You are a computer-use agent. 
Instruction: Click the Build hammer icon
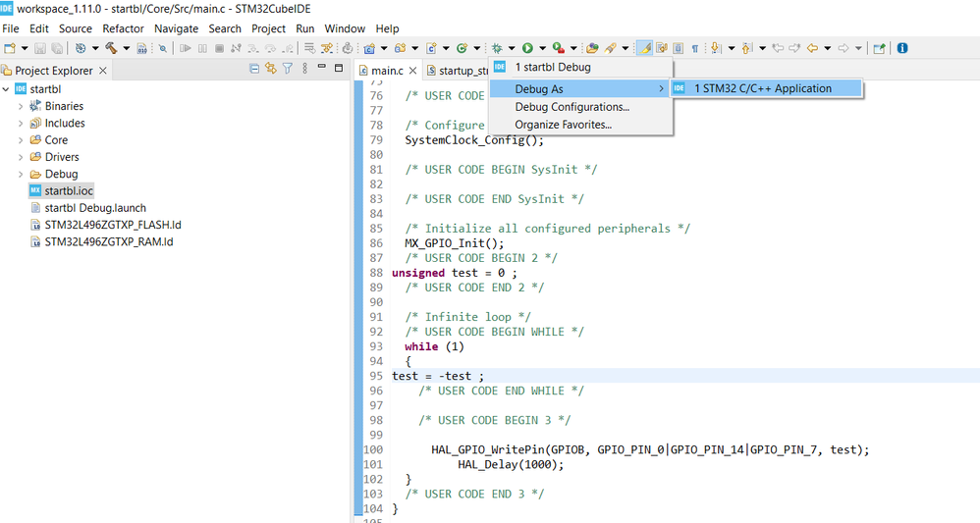[111, 48]
